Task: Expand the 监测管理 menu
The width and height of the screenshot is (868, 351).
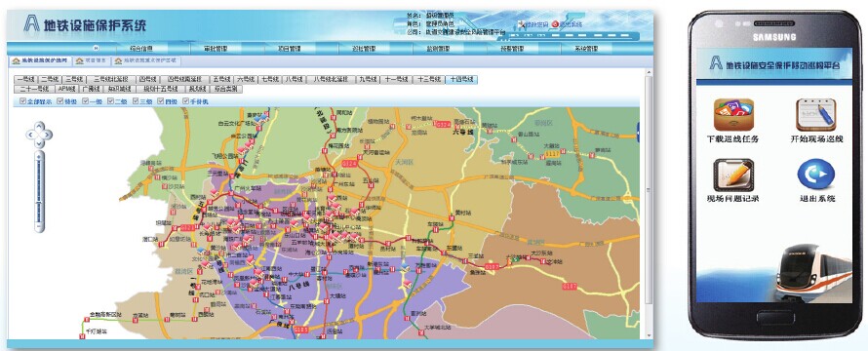Action: tap(438, 49)
